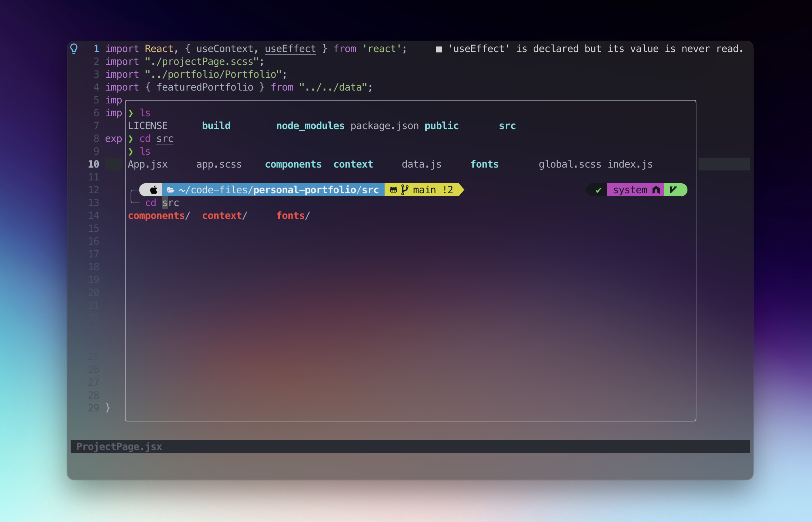Click the 'useEffect' never read warning text
Screen dimensions: 812x522
point(595,49)
